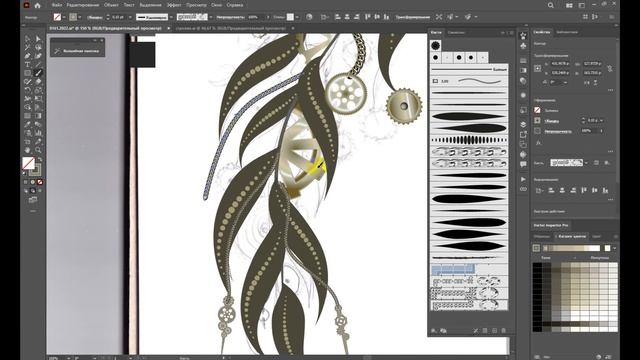Click gradient color bar in Vectorinspector panel
This screenshot has width=640, height=360.
(x=571, y=248)
